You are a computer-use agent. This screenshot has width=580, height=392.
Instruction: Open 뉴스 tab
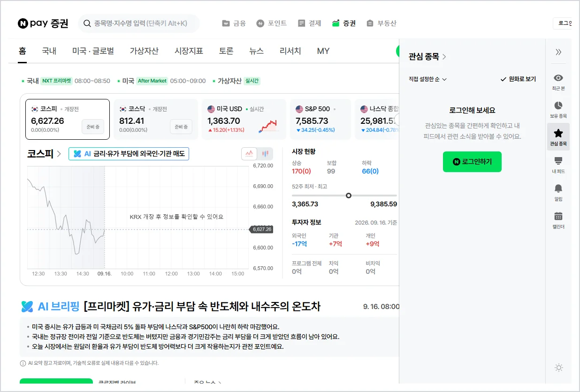point(256,51)
